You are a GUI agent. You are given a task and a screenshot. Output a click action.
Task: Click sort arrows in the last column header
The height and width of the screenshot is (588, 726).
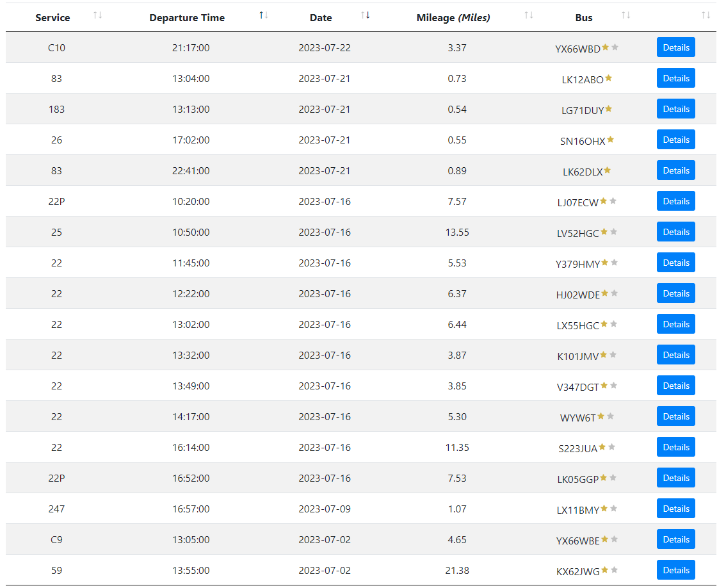(x=706, y=15)
